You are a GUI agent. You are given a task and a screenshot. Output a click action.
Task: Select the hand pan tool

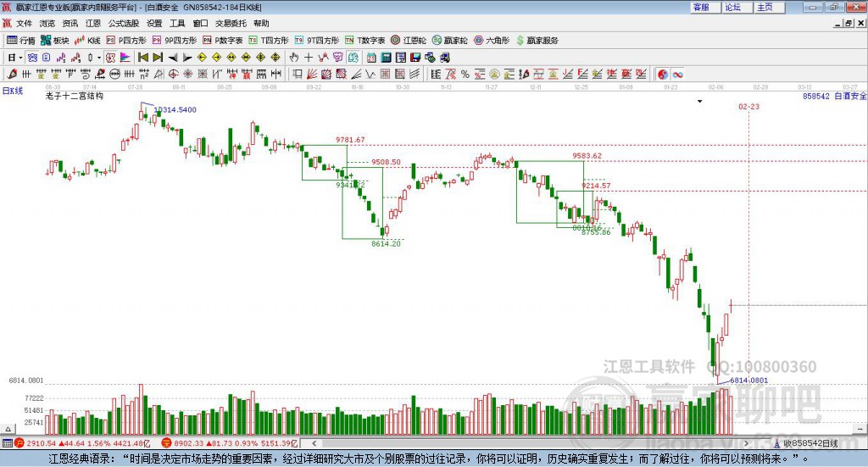click(x=294, y=58)
